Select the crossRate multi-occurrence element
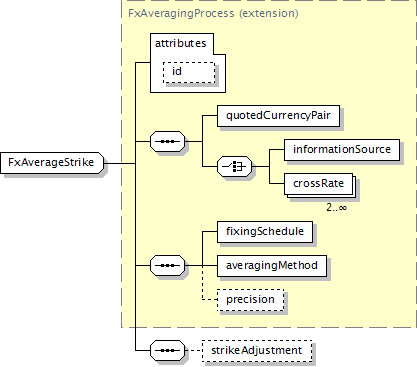This screenshot has width=417, height=367. pyautogui.click(x=318, y=184)
